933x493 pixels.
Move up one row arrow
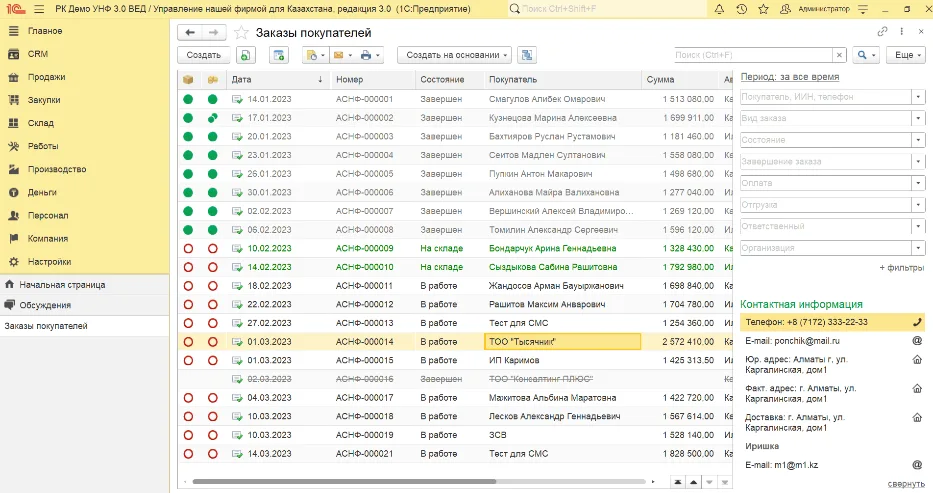point(693,482)
